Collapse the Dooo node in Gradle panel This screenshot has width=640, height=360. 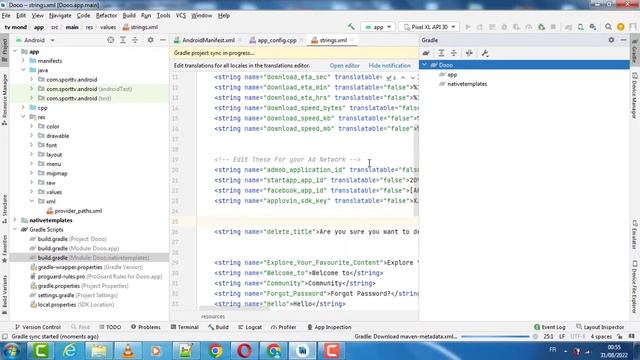click(x=424, y=64)
